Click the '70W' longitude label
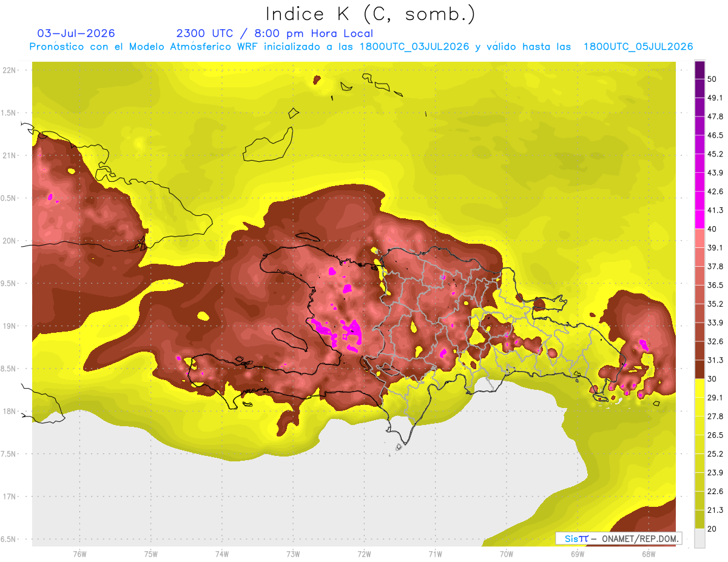The image size is (728, 562). pos(506,554)
